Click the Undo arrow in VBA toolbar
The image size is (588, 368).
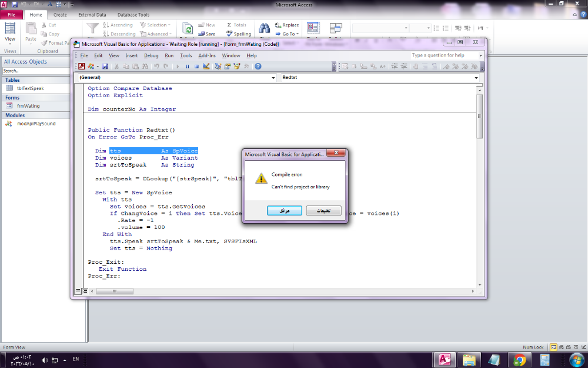point(156,67)
